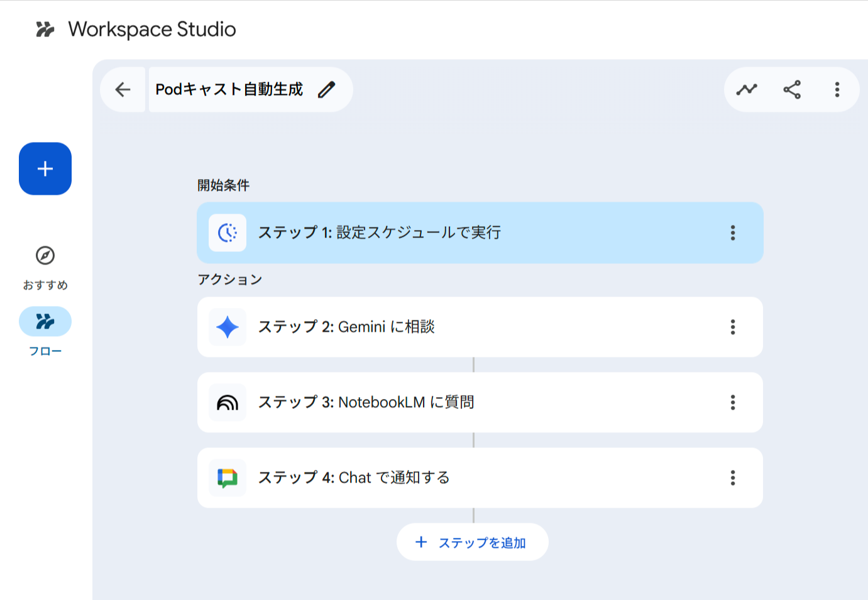Click the アクション section label
This screenshot has width=868, height=600.
(230, 280)
